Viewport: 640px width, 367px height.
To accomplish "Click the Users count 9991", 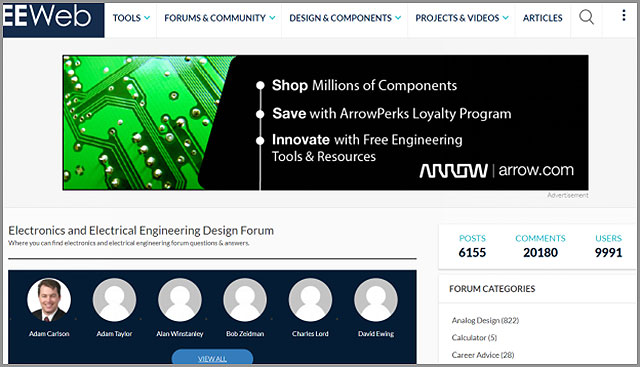I will [x=609, y=253].
